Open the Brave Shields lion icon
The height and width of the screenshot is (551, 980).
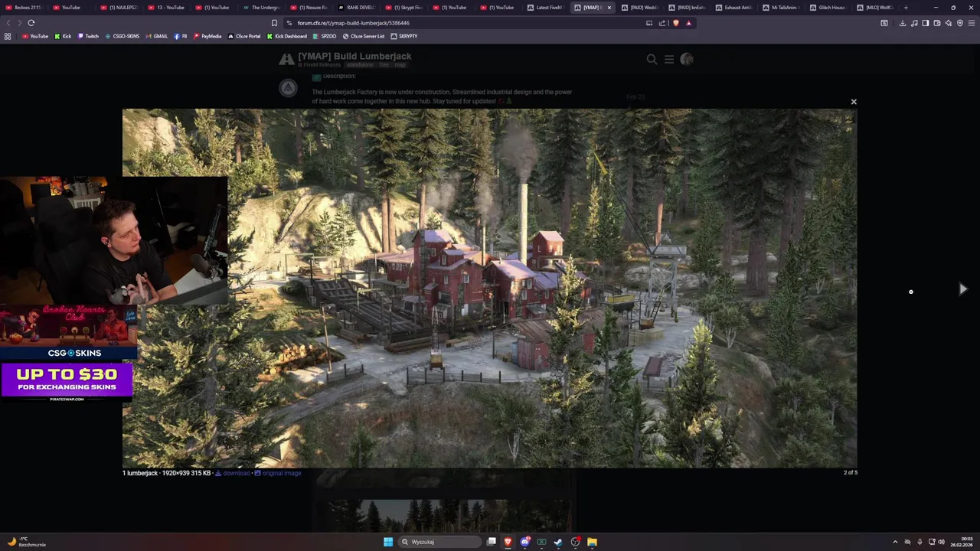click(675, 23)
